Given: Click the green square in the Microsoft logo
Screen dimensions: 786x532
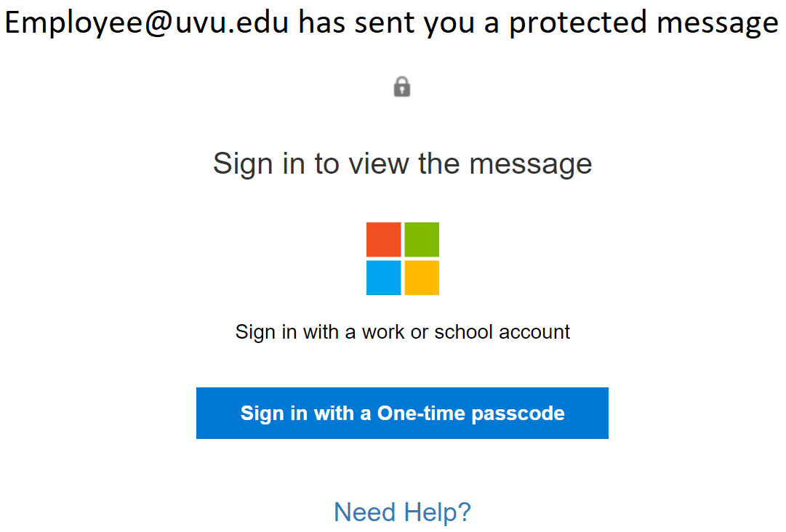Looking at the screenshot, I should point(421,240).
